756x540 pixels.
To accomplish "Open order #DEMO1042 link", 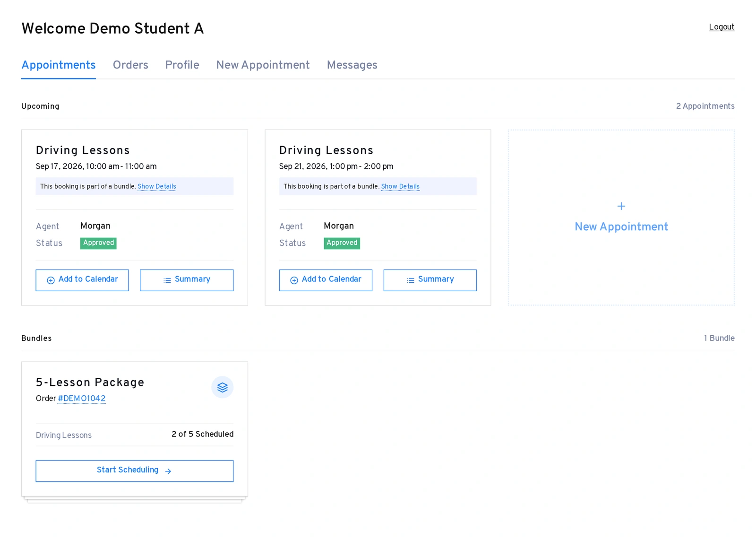I will (82, 398).
